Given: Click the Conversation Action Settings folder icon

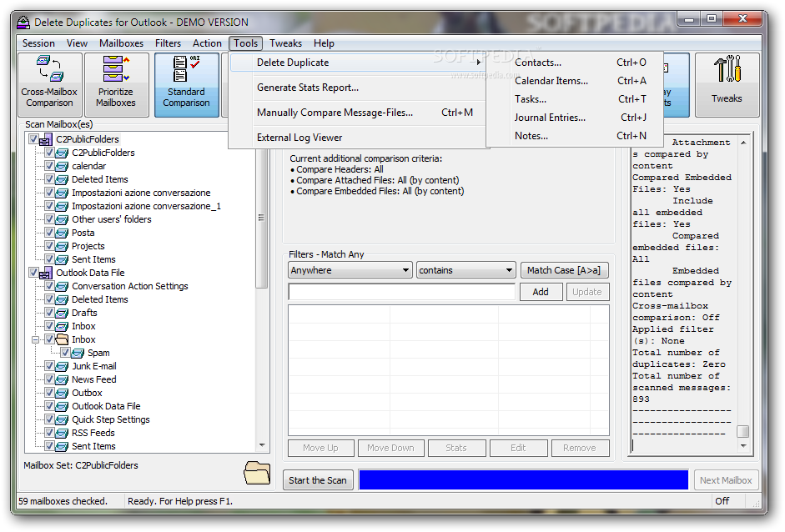Looking at the screenshot, I should point(62,286).
